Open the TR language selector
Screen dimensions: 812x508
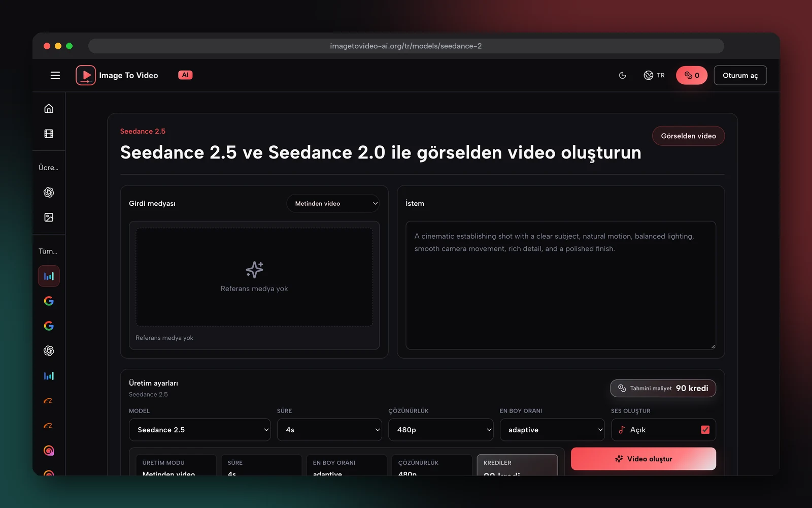coord(654,75)
